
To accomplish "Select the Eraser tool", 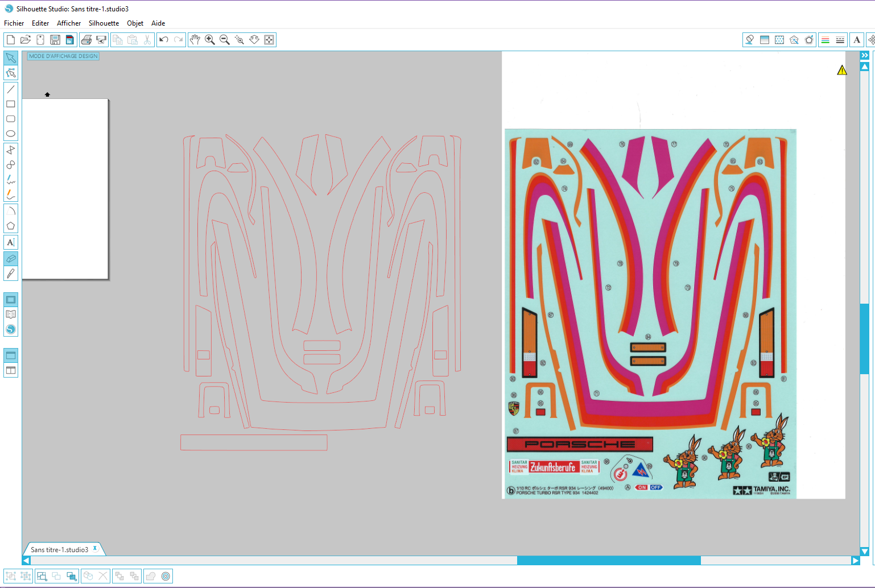I will click(x=11, y=259).
